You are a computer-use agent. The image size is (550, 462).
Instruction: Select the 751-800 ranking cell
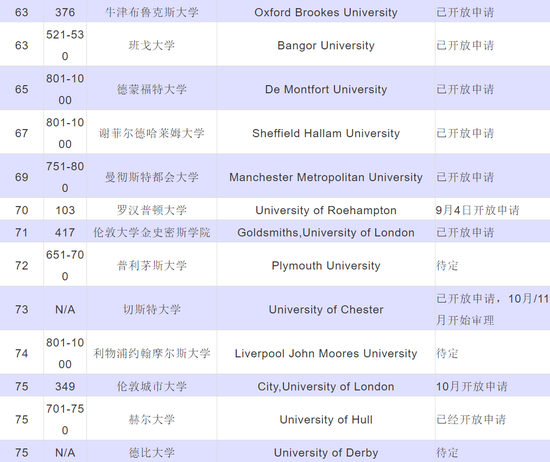pyautogui.click(x=65, y=177)
